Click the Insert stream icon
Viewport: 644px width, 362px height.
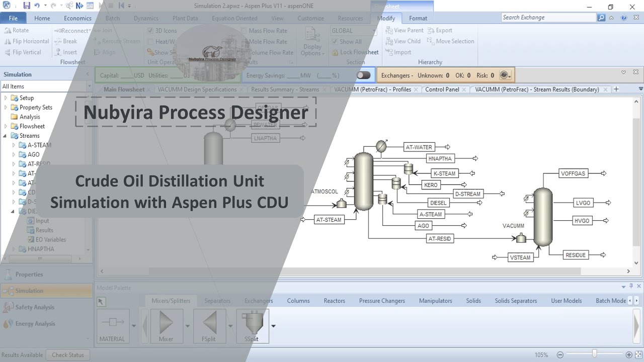tap(57, 52)
